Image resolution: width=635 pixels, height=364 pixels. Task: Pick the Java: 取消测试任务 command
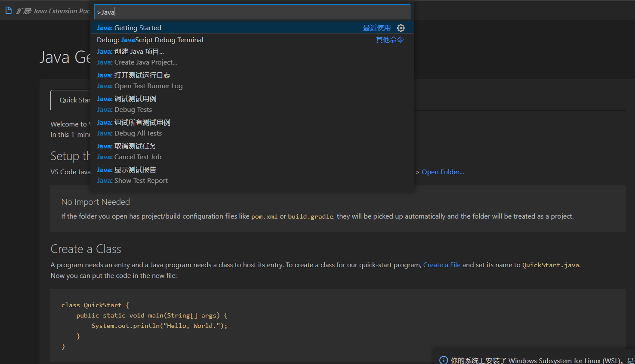[252, 151]
